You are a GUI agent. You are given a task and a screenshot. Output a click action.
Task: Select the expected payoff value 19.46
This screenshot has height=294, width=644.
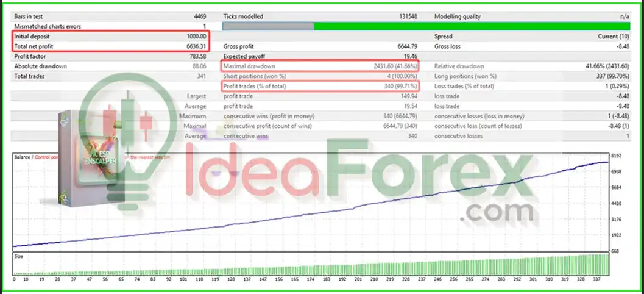[411, 56]
